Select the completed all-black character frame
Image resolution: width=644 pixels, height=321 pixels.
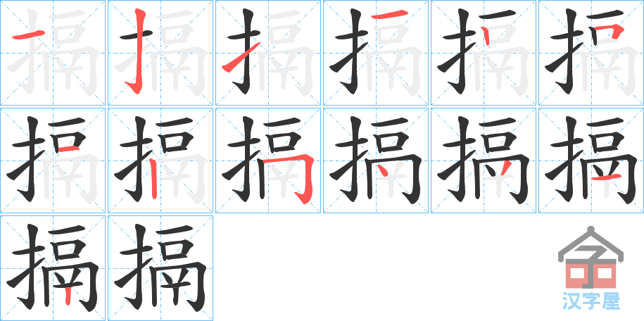160,268
